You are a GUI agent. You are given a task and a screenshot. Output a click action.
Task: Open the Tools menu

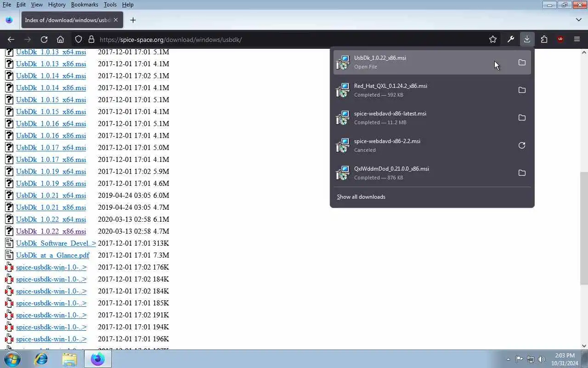[x=110, y=5]
